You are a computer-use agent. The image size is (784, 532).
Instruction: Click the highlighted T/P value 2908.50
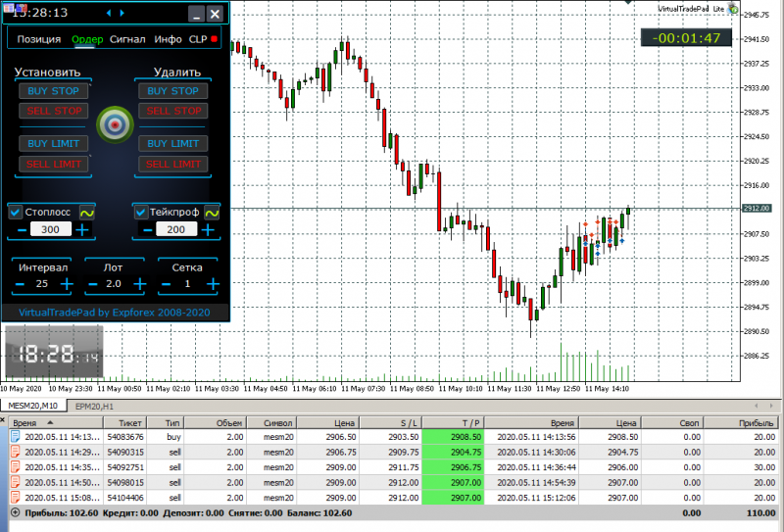point(453,437)
